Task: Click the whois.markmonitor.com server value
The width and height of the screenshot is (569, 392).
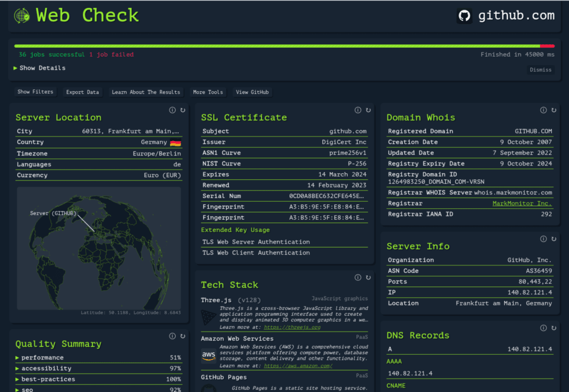Action: click(x=513, y=193)
